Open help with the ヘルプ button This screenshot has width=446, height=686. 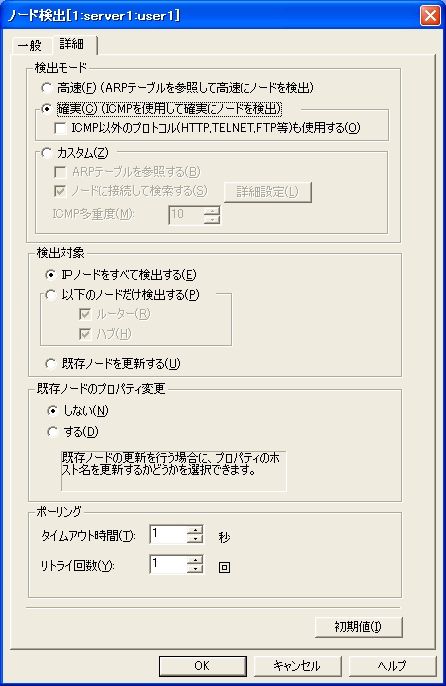pyautogui.click(x=392, y=666)
